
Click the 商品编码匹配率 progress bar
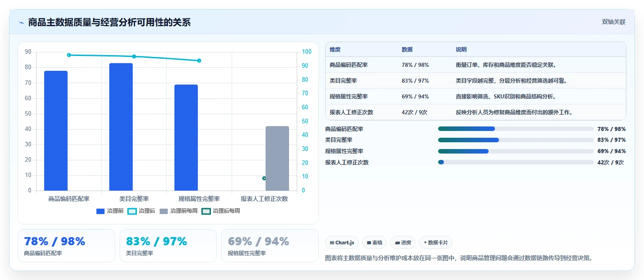[x=516, y=129]
